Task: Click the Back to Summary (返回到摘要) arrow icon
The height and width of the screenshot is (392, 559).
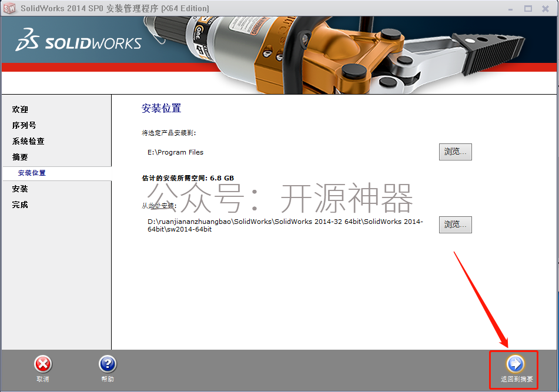Action: click(x=516, y=364)
